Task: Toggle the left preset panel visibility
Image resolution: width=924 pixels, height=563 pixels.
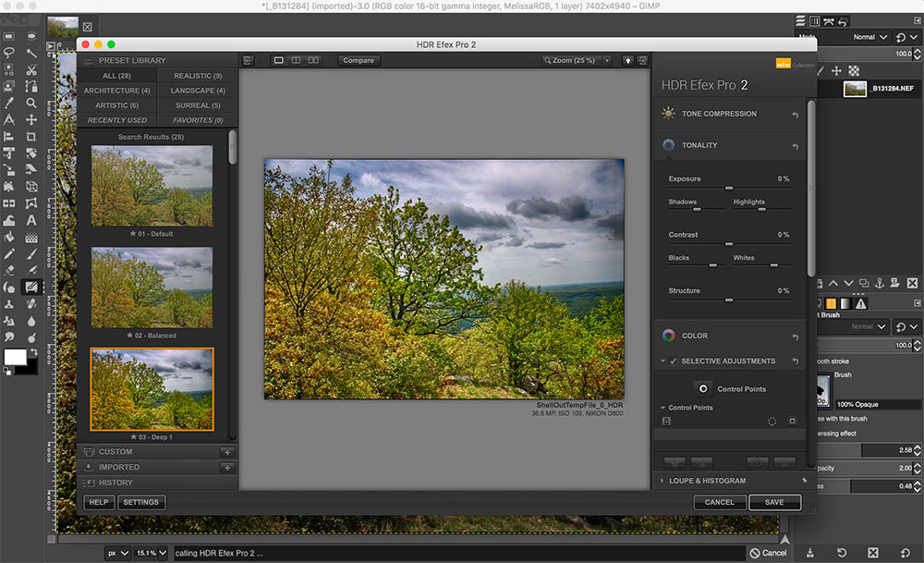Action: click(x=249, y=60)
